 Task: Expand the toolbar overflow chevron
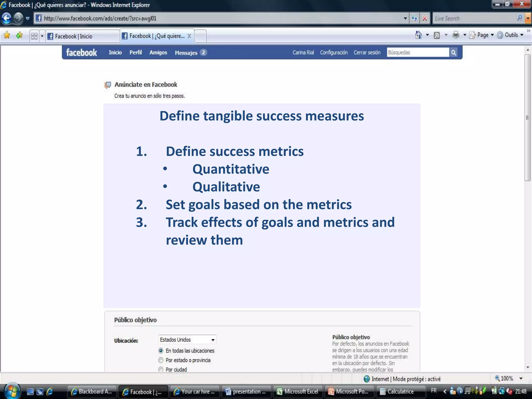pos(528,31)
